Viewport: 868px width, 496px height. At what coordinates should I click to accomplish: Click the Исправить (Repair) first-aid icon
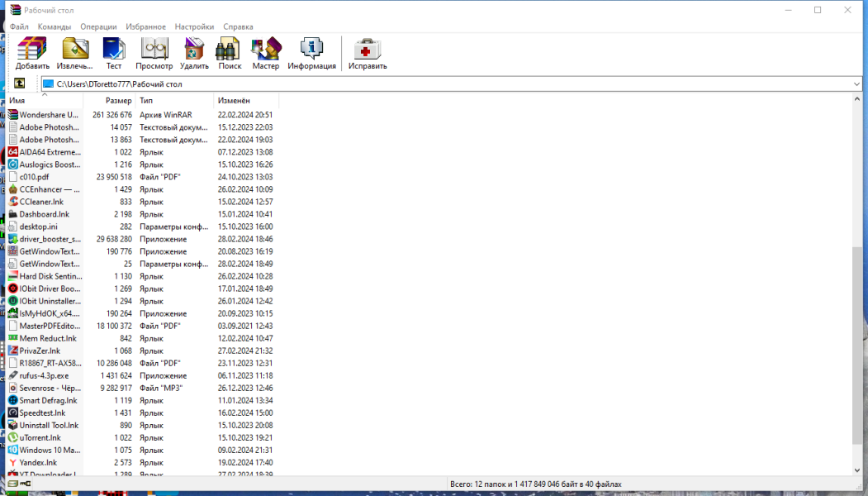coord(368,54)
